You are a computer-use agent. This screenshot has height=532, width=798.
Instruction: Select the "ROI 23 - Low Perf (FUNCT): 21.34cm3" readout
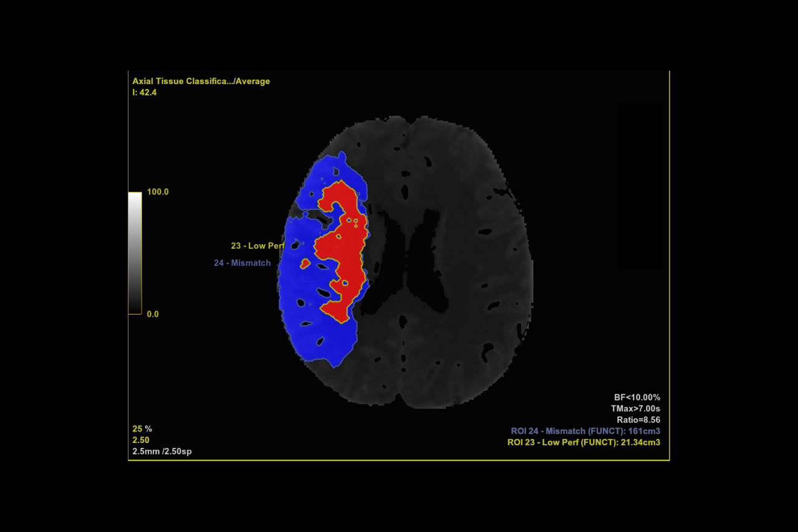(583, 442)
